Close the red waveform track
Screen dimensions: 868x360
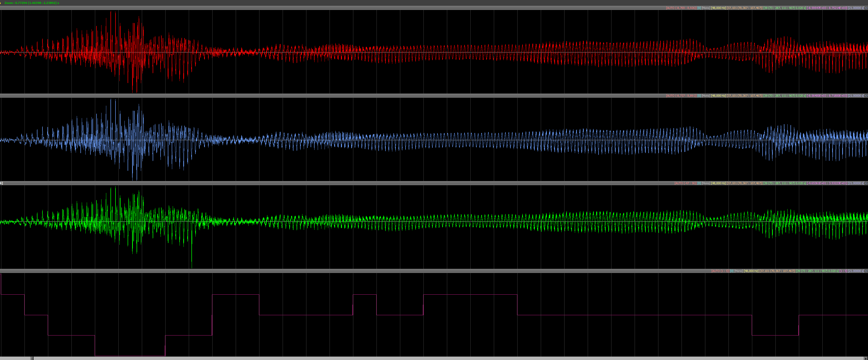pos(866,8)
